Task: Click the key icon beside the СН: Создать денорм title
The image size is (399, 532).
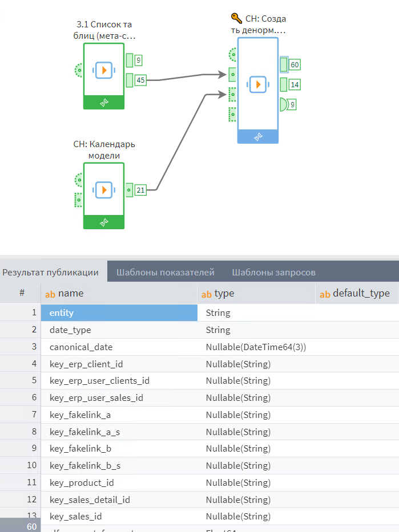Action: pos(236,18)
